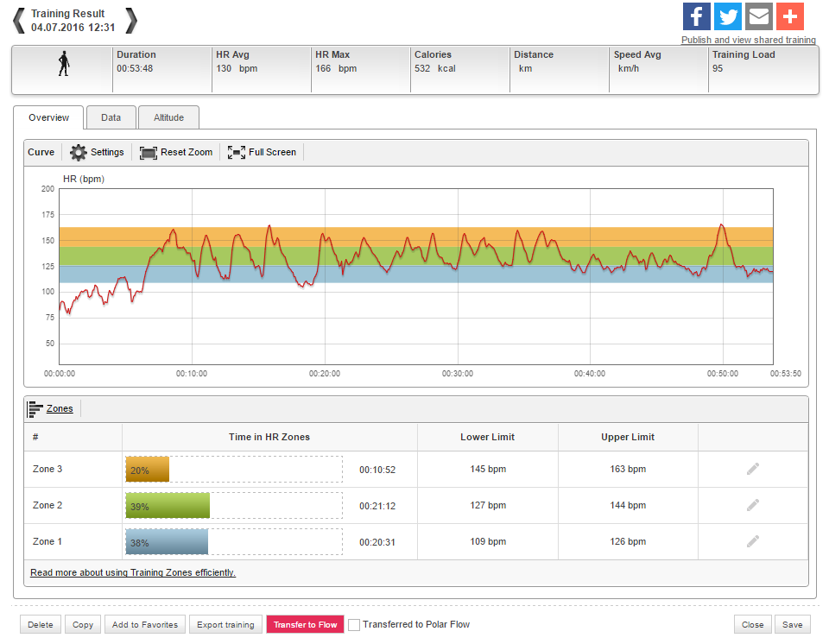Go to previous training result arrow
Image resolution: width=829 pixels, height=644 pixels.
pyautogui.click(x=19, y=21)
